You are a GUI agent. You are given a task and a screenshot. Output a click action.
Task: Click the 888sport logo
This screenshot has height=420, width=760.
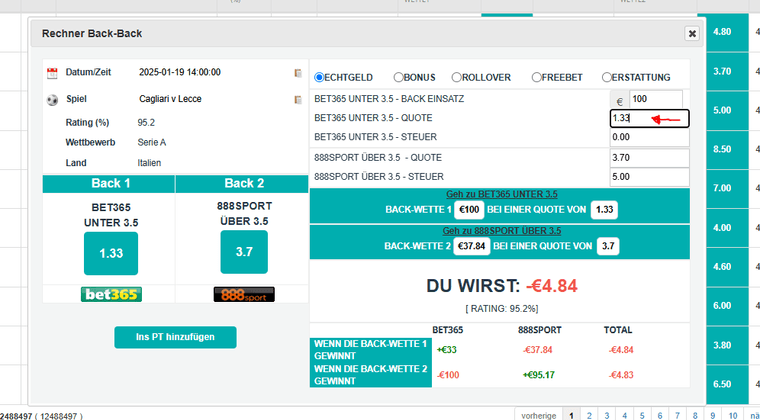click(x=244, y=295)
